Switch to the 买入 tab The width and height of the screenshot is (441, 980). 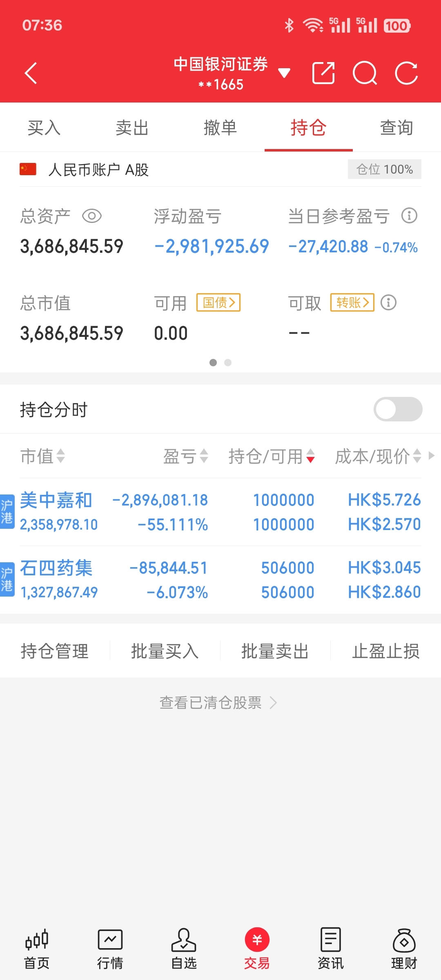pos(44,128)
